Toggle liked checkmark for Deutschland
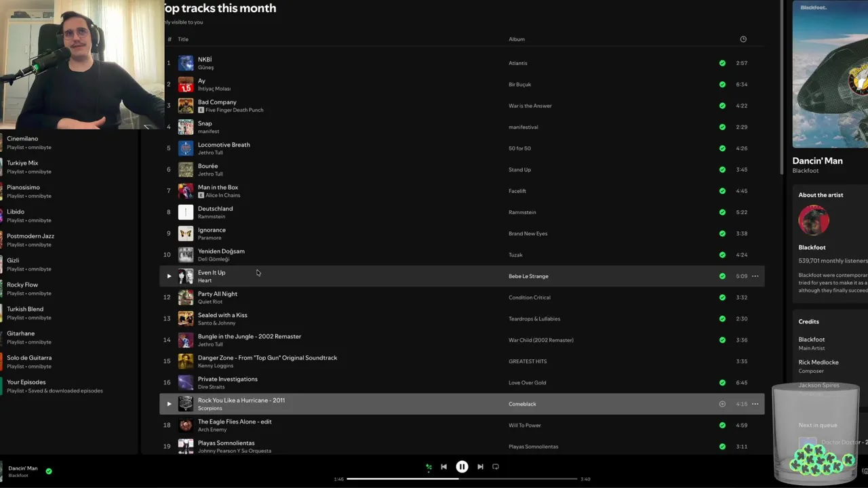The image size is (868, 488). [722, 212]
